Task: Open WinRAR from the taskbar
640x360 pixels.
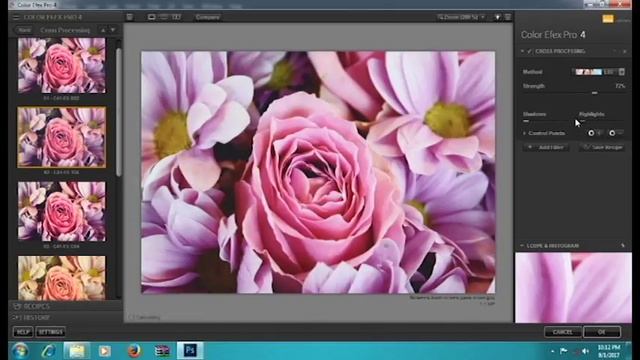Action: point(162,351)
